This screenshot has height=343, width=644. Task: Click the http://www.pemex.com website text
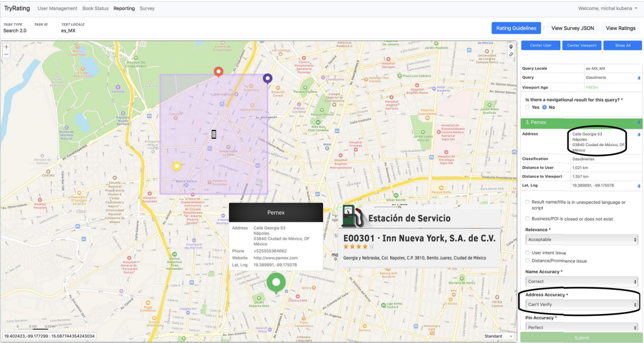click(275, 258)
